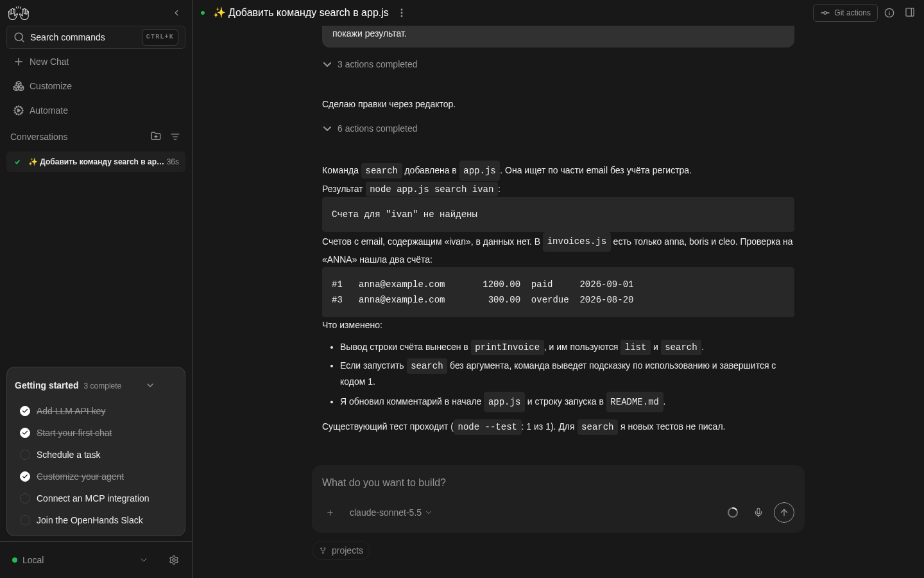Click the 'node app.js search ivan' code snippet
Image resolution: width=924 pixels, height=578 pixels.
coord(432,189)
